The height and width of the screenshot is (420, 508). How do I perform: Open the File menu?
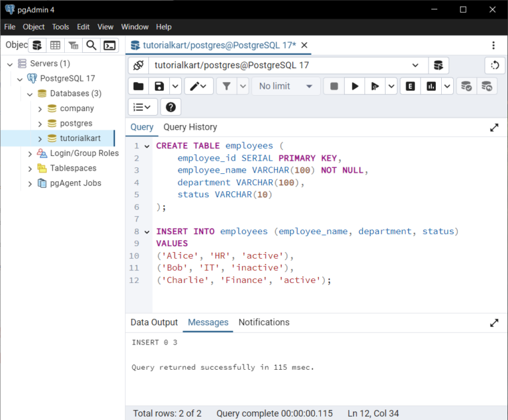pyautogui.click(x=10, y=27)
